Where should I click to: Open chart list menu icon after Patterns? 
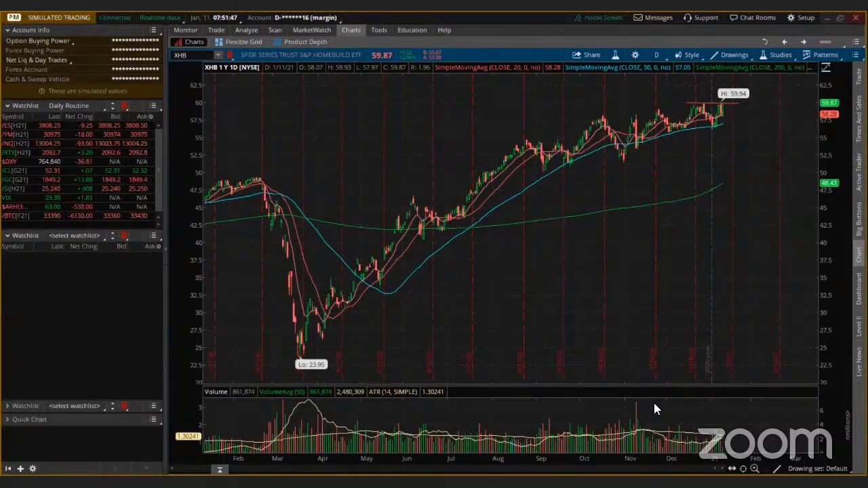(854, 55)
